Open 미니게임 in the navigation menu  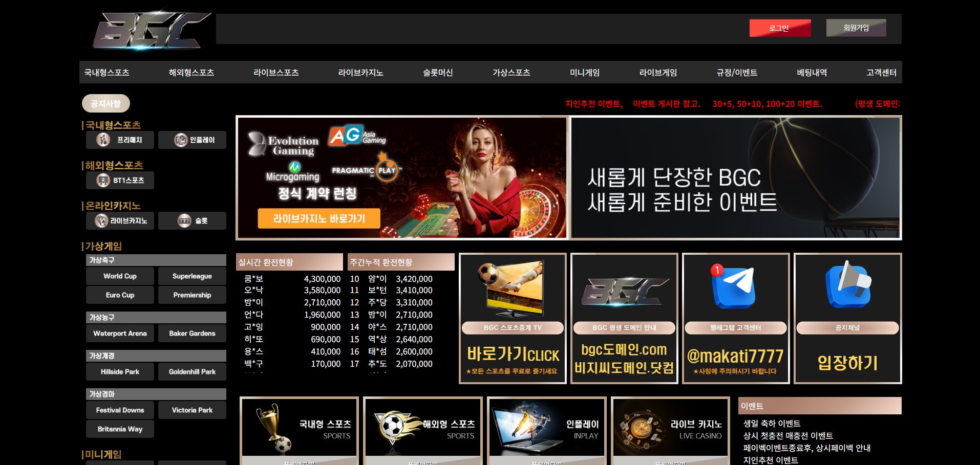pos(584,73)
